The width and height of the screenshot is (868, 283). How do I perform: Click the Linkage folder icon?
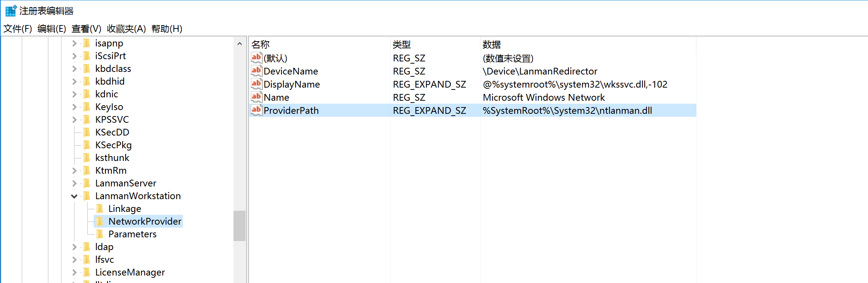click(x=100, y=209)
